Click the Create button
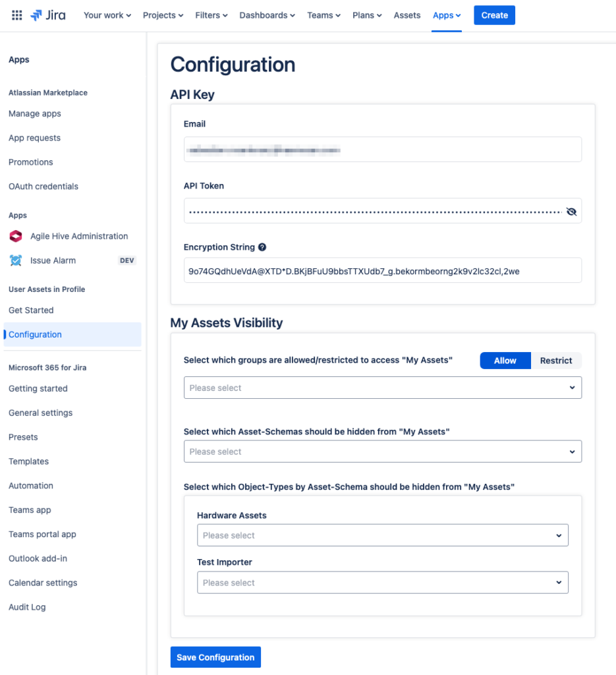Screen dimensions: 616x675 [494, 15]
